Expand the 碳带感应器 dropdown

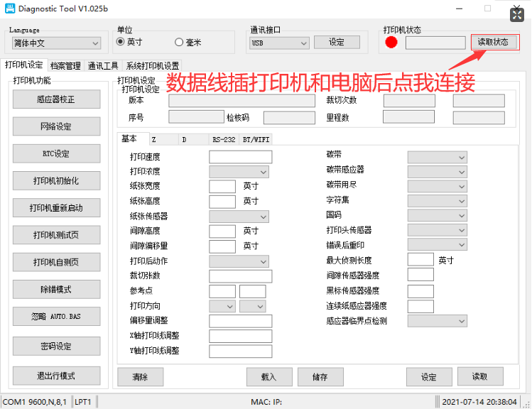[x=438, y=172]
